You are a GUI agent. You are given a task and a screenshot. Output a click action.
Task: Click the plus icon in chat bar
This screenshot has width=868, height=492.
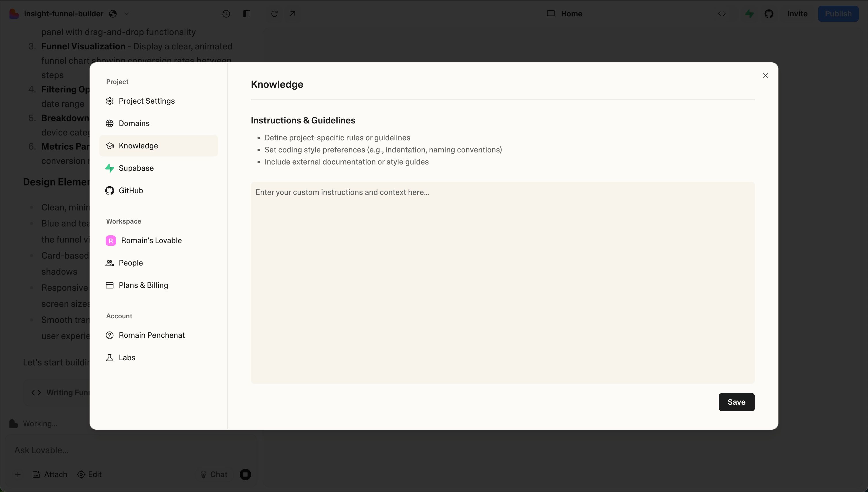[x=18, y=474]
